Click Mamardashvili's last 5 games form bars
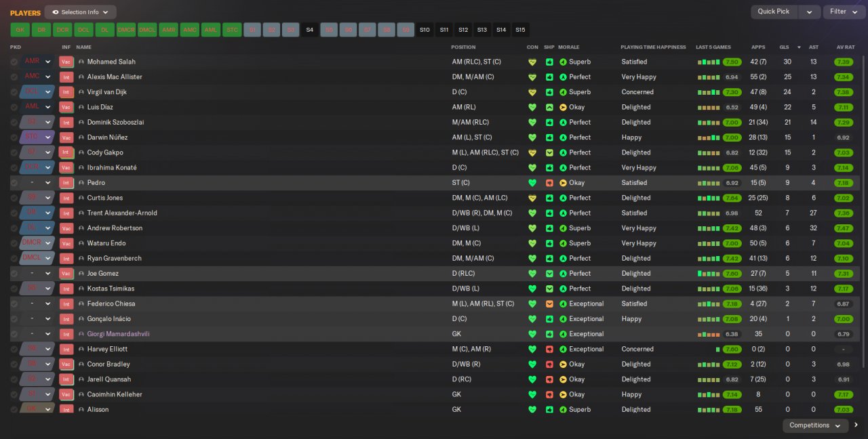Screen dimensions: 868x439 [709, 334]
